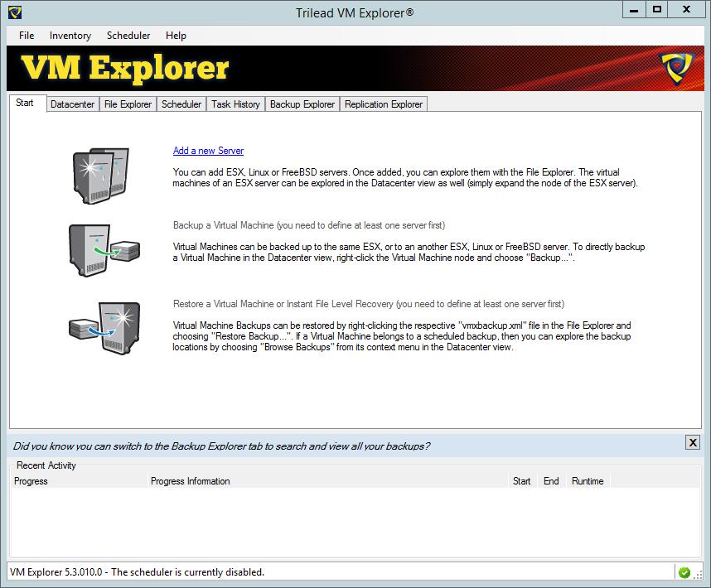Viewport: 711px width, 588px height.
Task: Click the Backup Explorer tip text
Action: (x=221, y=446)
